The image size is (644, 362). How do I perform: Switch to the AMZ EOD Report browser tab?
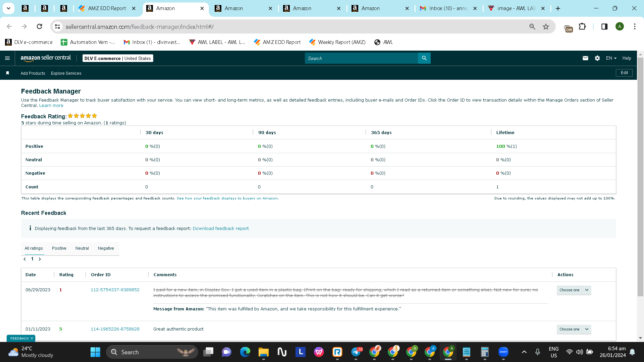pos(107,8)
